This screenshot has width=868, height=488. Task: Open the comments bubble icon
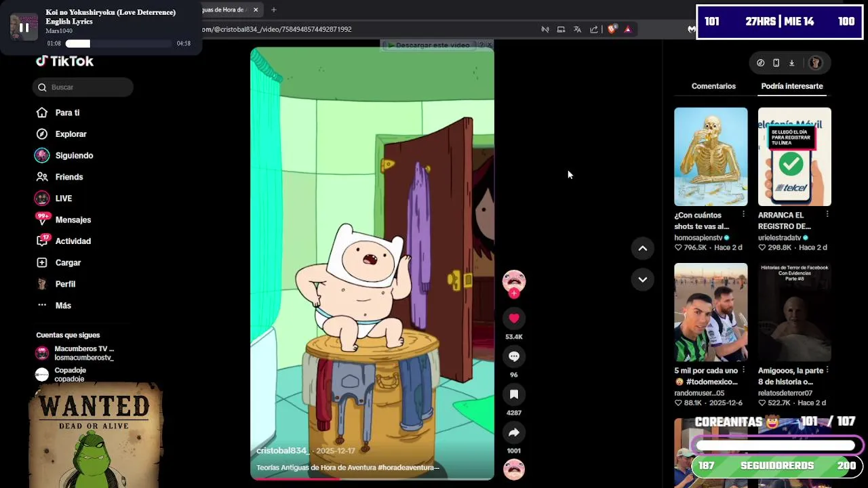point(514,357)
